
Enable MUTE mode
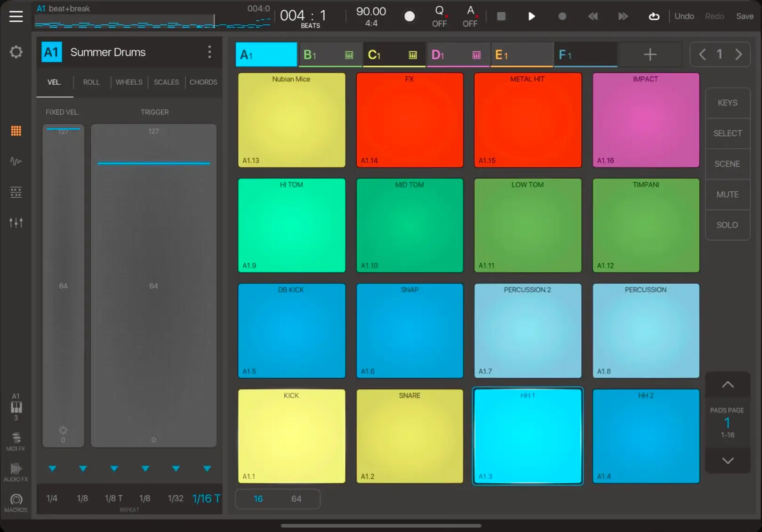(x=728, y=194)
